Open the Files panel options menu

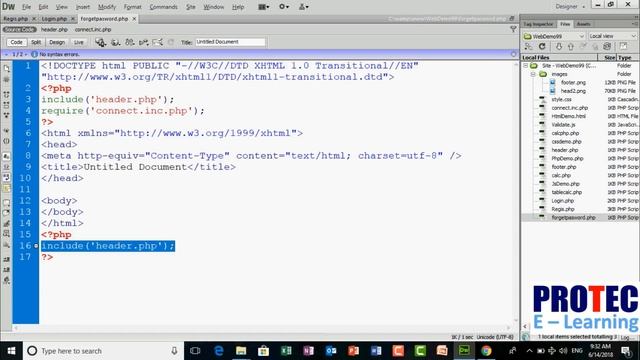point(636,24)
